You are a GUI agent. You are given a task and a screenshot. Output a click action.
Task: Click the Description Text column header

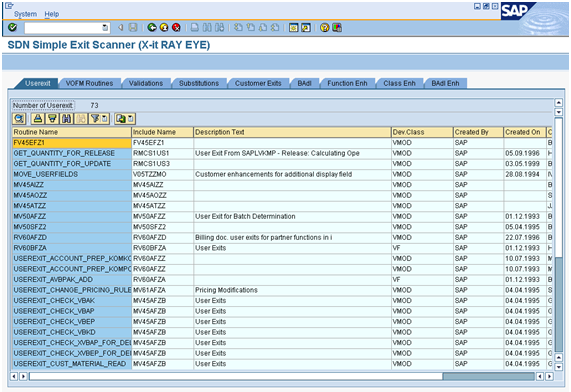[292, 132]
